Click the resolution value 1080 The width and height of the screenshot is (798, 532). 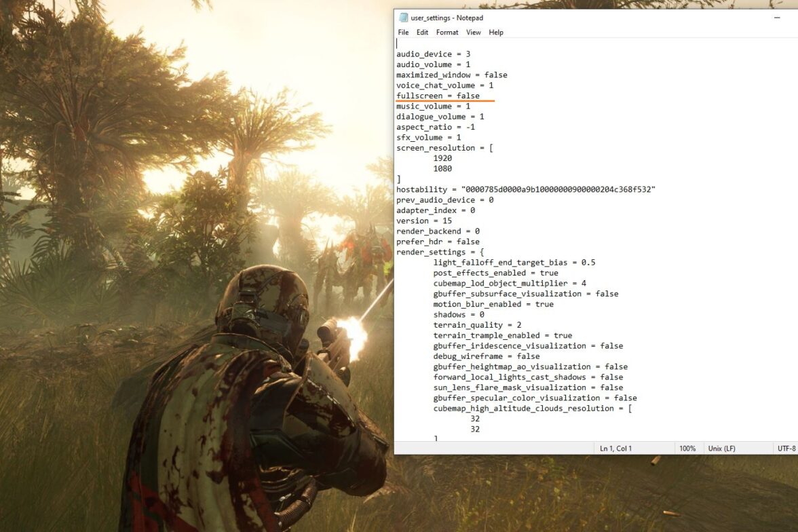442,168
